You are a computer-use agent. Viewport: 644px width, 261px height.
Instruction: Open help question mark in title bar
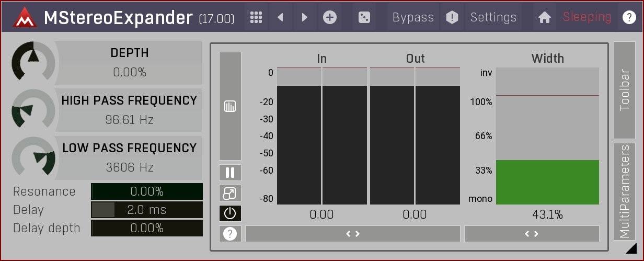pyautogui.click(x=629, y=17)
